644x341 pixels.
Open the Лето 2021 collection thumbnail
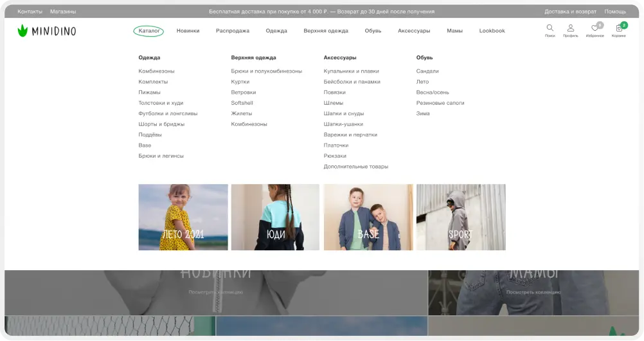[x=183, y=217]
